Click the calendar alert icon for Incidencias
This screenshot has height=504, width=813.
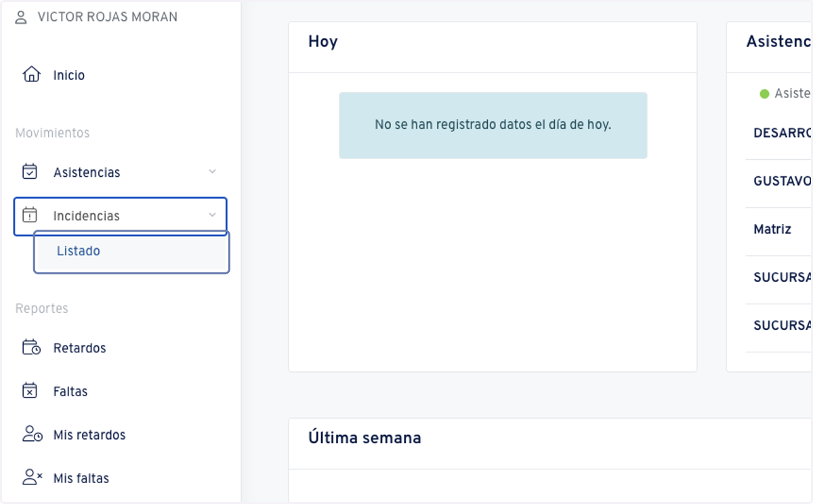(30, 215)
